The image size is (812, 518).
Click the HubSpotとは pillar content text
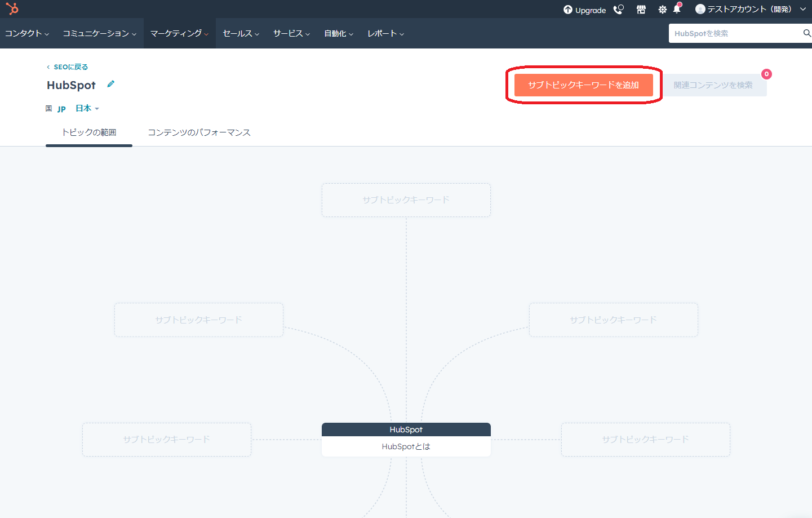coord(406,446)
